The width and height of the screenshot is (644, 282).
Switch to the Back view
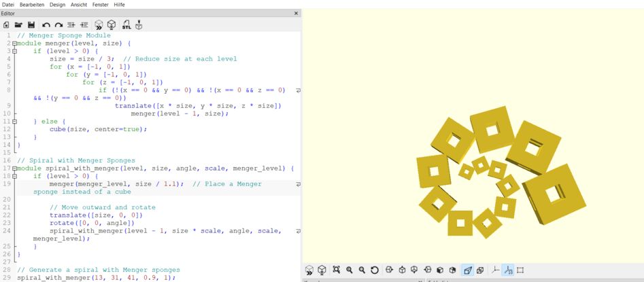pos(453,270)
